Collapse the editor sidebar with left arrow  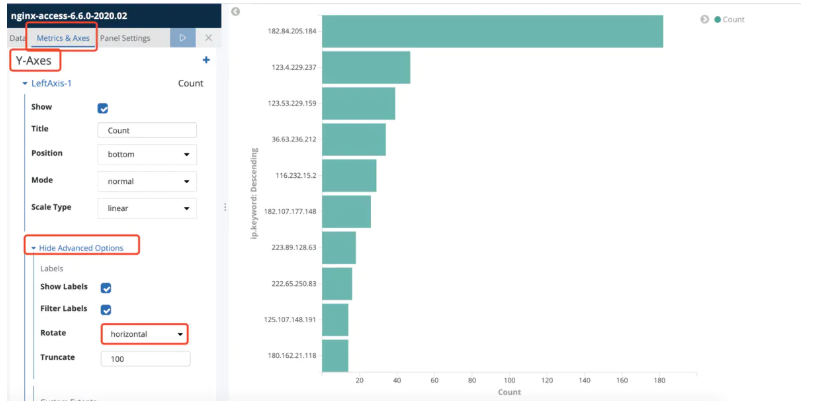click(x=235, y=11)
